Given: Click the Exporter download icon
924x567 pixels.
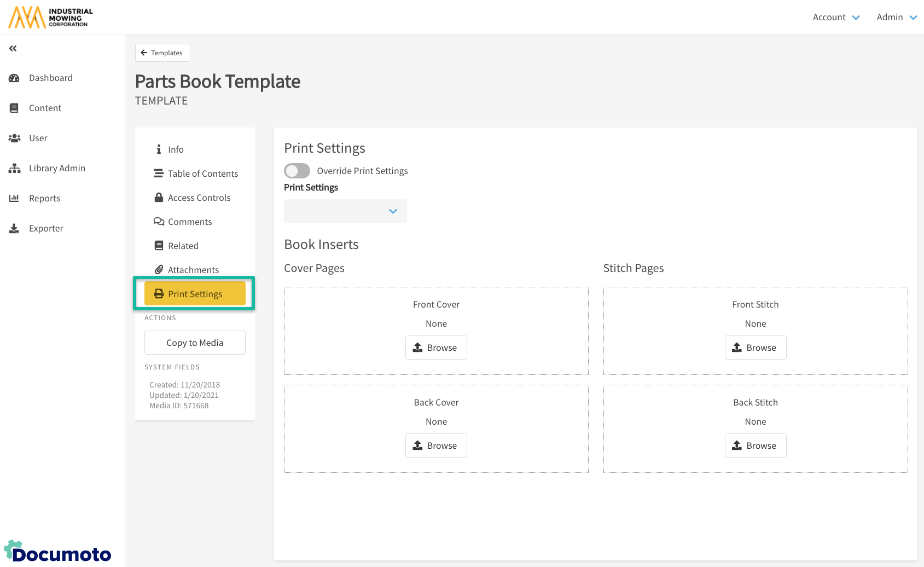Looking at the screenshot, I should click(14, 229).
